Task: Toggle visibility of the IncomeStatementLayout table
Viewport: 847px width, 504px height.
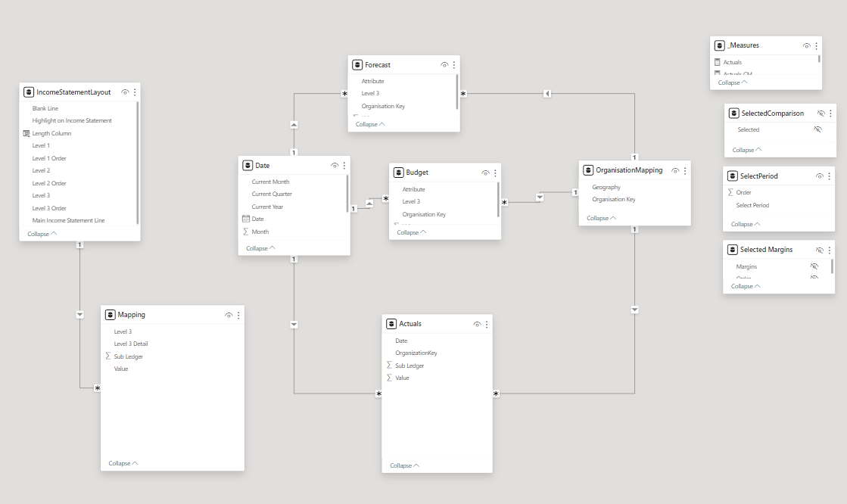Action: click(x=125, y=92)
